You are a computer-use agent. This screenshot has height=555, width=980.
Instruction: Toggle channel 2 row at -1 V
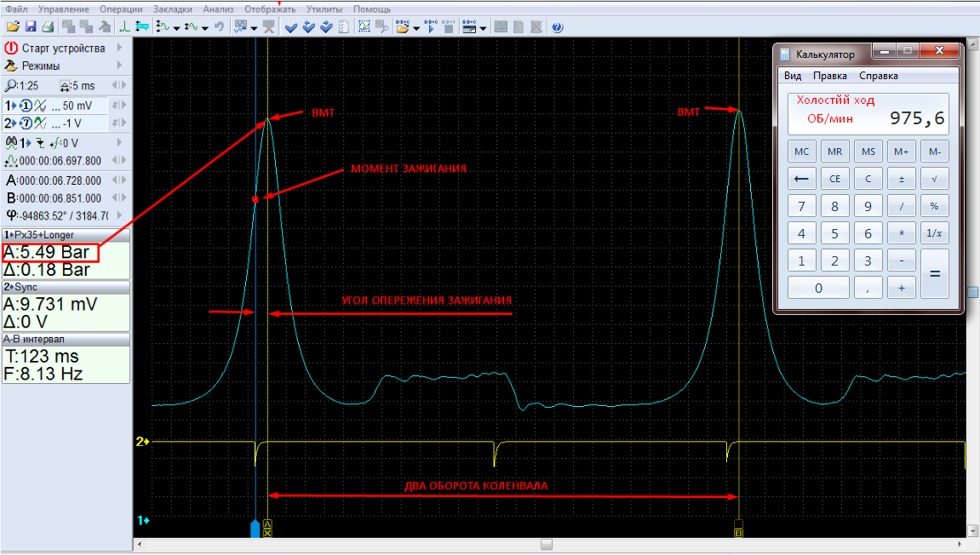click(55, 123)
